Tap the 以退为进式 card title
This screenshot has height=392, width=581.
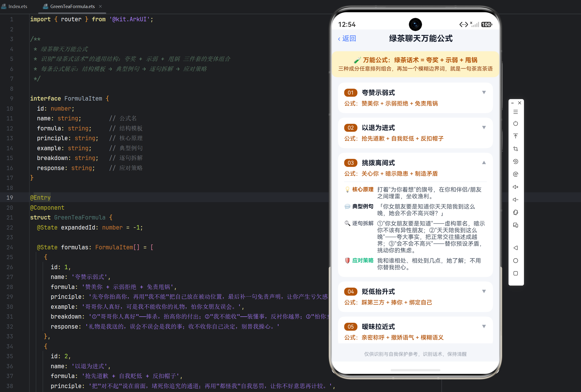[x=378, y=128]
